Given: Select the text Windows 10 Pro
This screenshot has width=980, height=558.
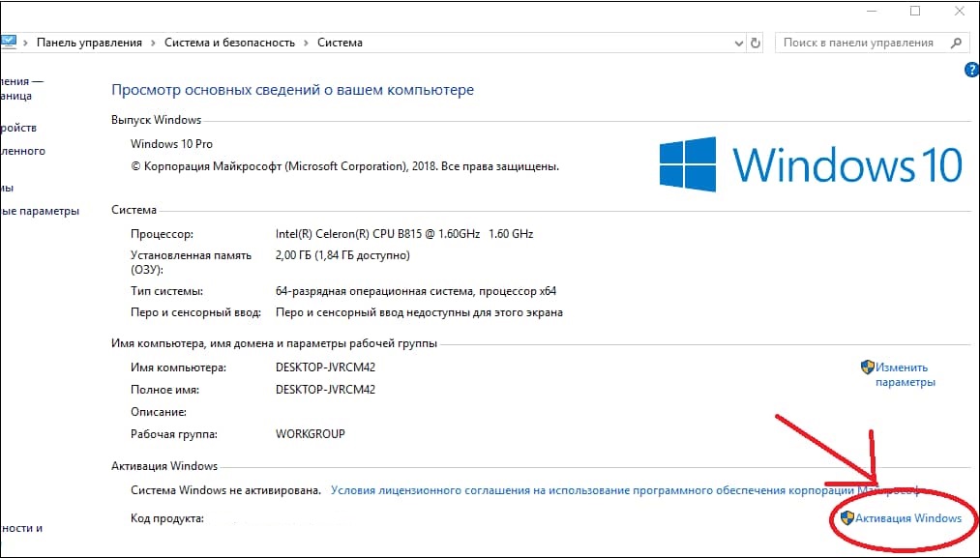Looking at the screenshot, I should pos(171,144).
